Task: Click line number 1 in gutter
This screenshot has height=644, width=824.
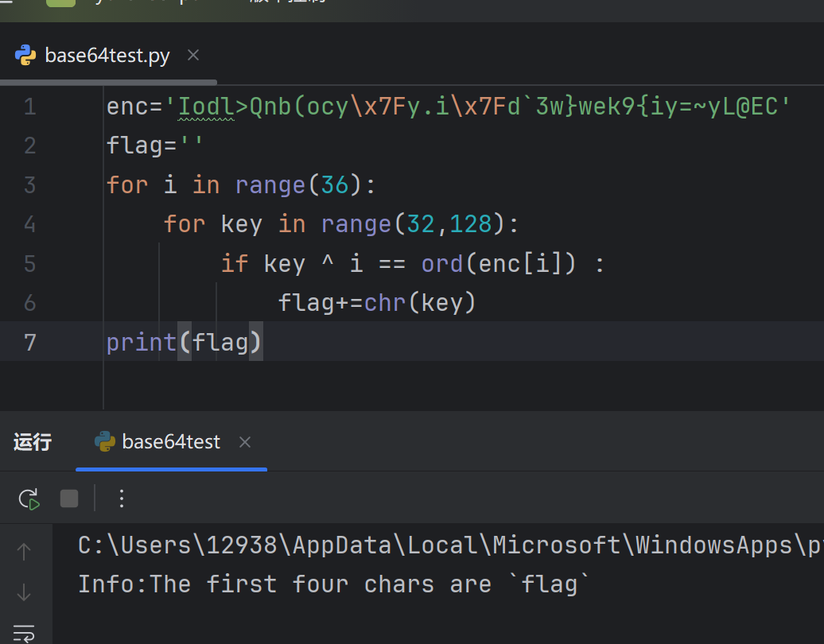Action: [30, 107]
